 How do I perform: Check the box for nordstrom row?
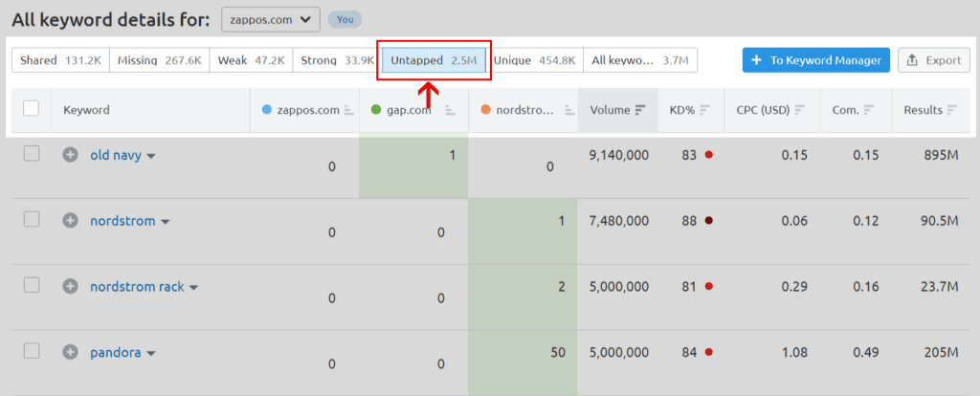pyautogui.click(x=32, y=219)
